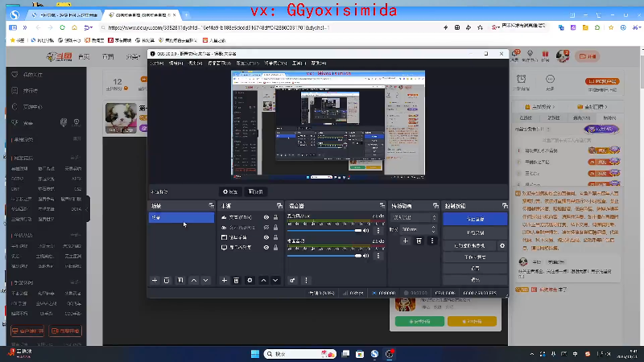Open OBS Tools menu
Viewport: 644px width, 362px height.
(x=299, y=64)
